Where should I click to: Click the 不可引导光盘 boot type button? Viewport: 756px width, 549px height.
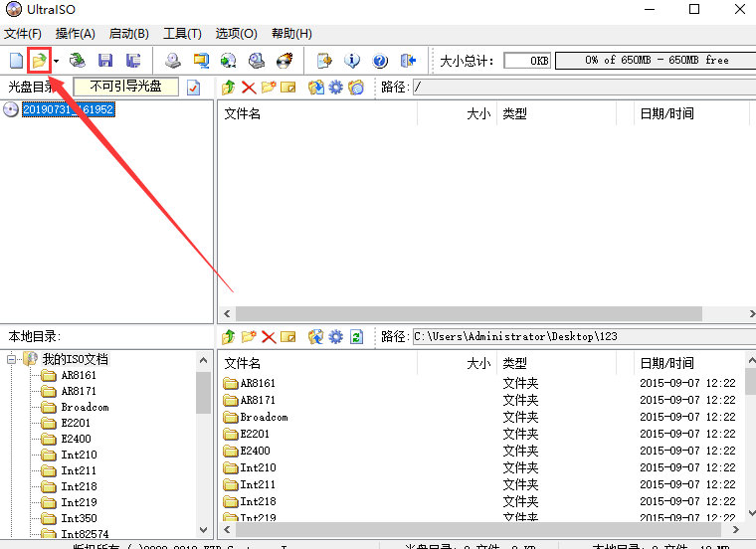pos(126,87)
